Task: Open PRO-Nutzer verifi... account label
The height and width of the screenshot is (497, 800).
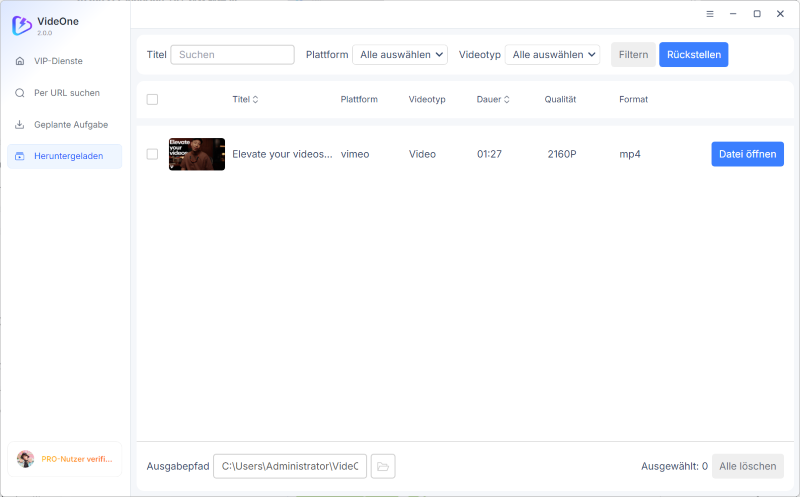Action: [77, 459]
